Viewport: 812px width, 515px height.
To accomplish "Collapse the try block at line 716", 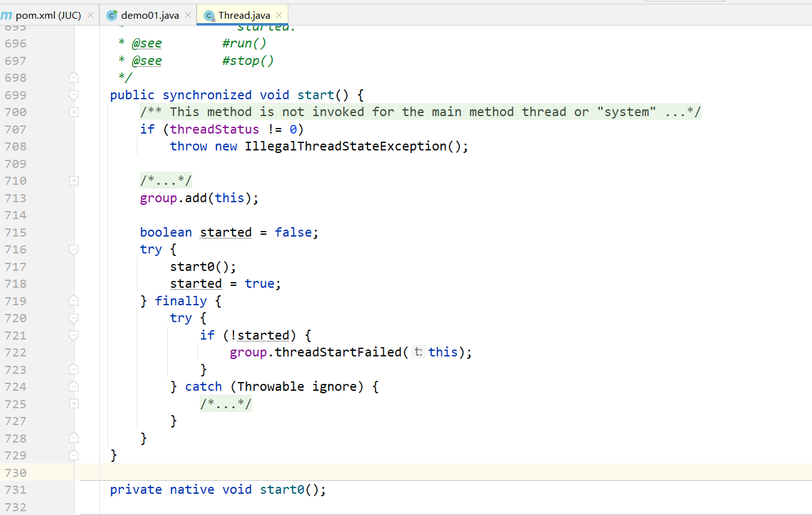I will 74,250.
